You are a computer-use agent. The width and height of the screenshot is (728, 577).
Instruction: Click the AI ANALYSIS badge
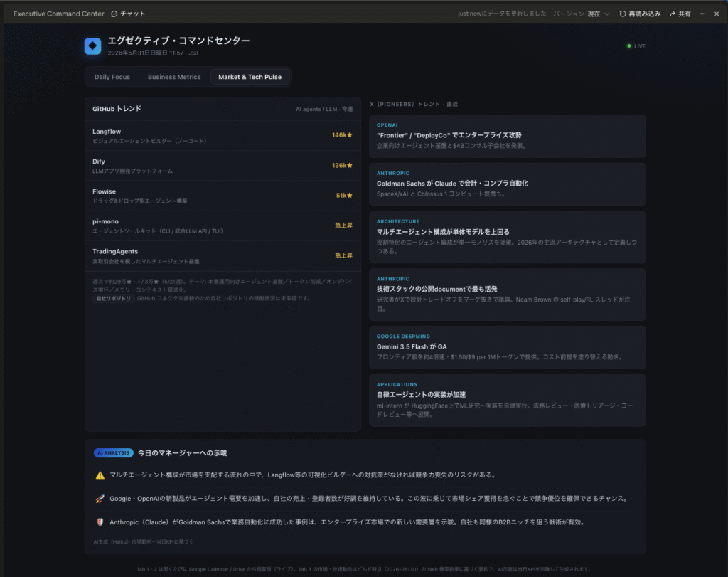[113, 453]
